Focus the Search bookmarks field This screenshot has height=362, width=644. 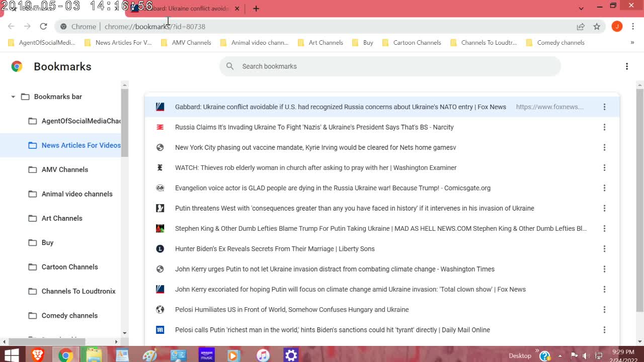pyautogui.click(x=390, y=66)
